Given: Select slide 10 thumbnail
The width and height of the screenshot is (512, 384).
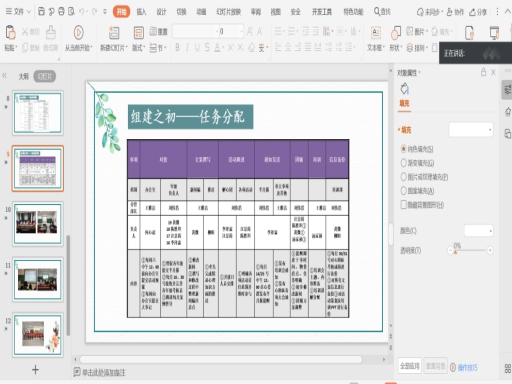Looking at the screenshot, I should (x=38, y=223).
